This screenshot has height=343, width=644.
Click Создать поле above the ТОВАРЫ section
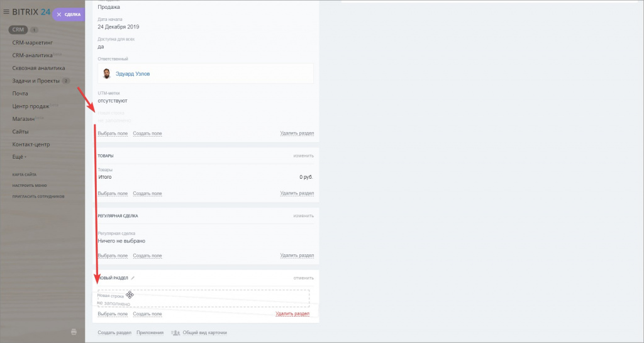(147, 133)
